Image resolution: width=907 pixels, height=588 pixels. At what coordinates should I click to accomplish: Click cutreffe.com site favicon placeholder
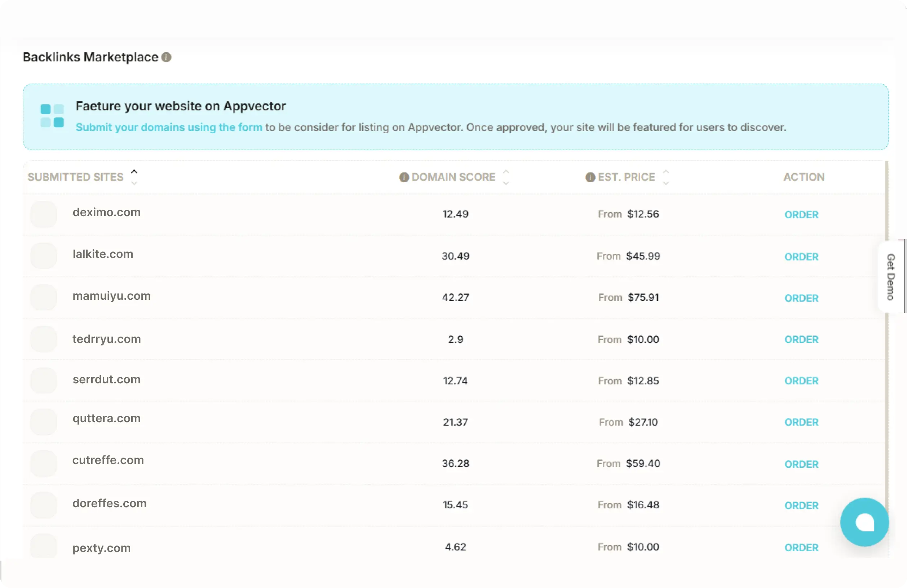point(44,463)
